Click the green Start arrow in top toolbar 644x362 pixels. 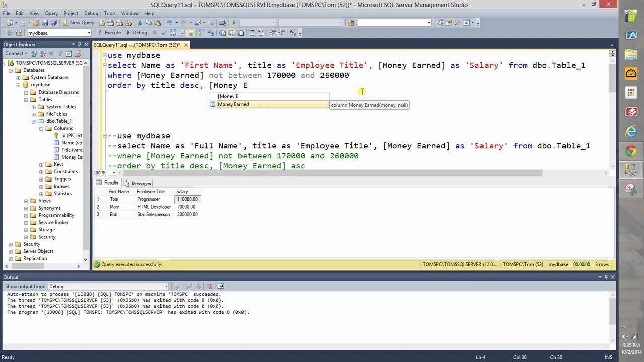234,23
